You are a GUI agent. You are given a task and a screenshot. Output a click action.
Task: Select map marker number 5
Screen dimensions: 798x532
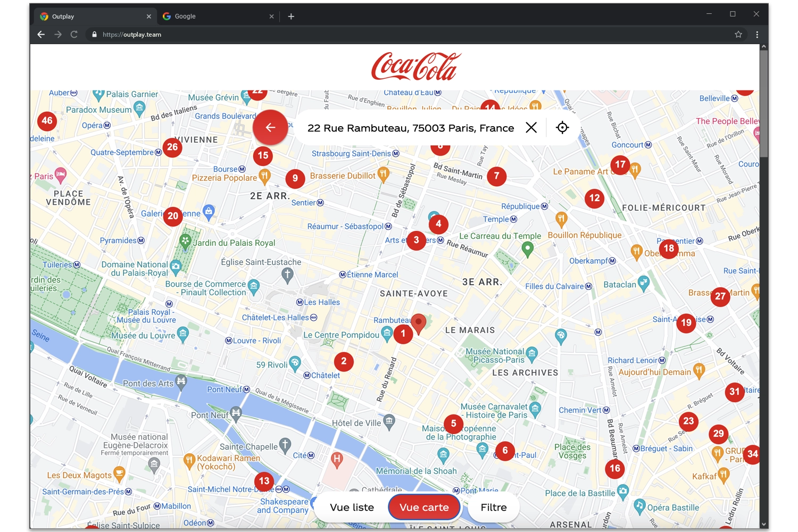coord(453,424)
